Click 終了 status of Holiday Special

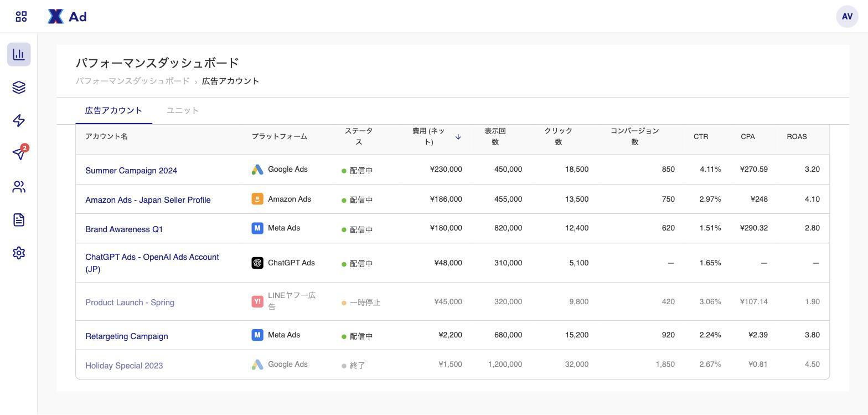[353, 366]
